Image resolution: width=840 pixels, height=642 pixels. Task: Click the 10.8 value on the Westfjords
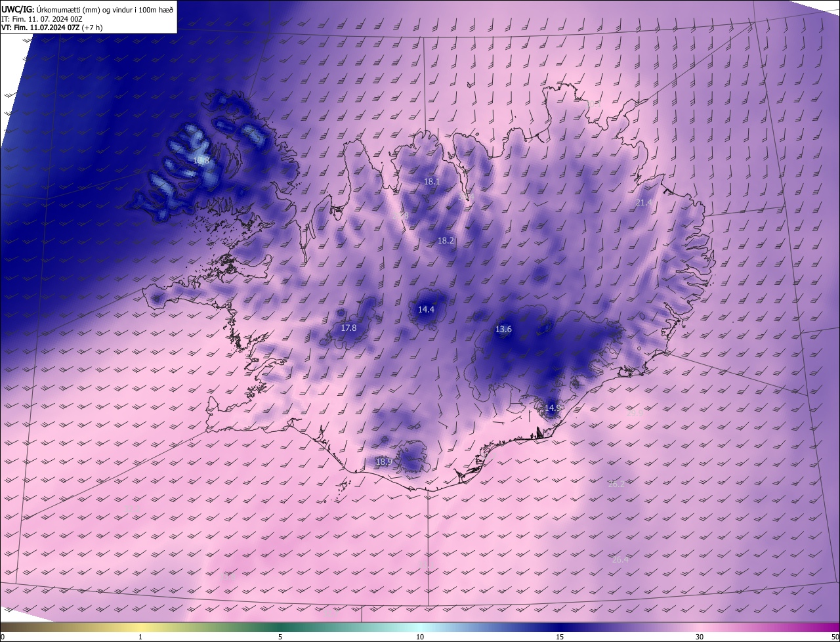click(201, 160)
